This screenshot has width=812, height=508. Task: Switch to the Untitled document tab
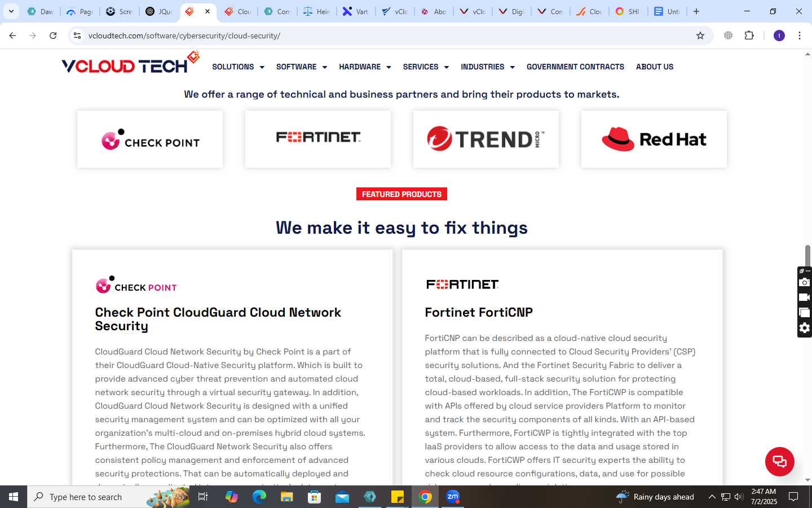[x=667, y=11]
